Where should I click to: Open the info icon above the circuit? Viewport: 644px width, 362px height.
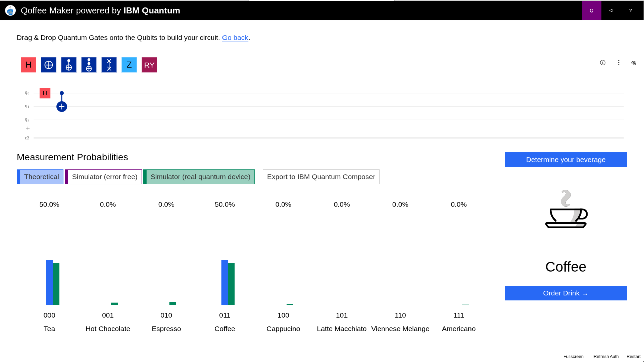(x=603, y=63)
